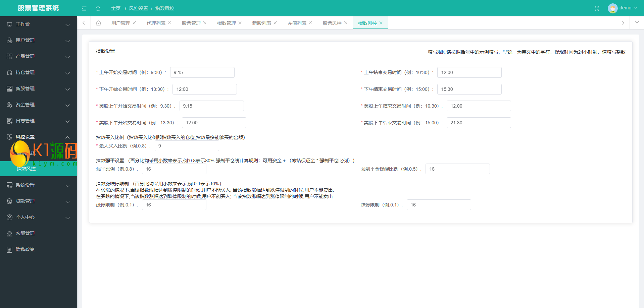Close the 用户管理 tab
This screenshot has height=308, width=644.
tap(134, 23)
